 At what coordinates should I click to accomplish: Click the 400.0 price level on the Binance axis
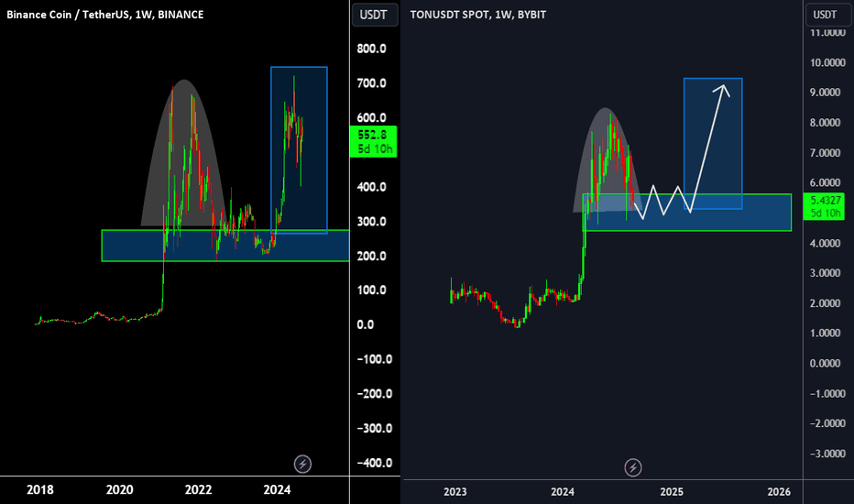click(371, 188)
